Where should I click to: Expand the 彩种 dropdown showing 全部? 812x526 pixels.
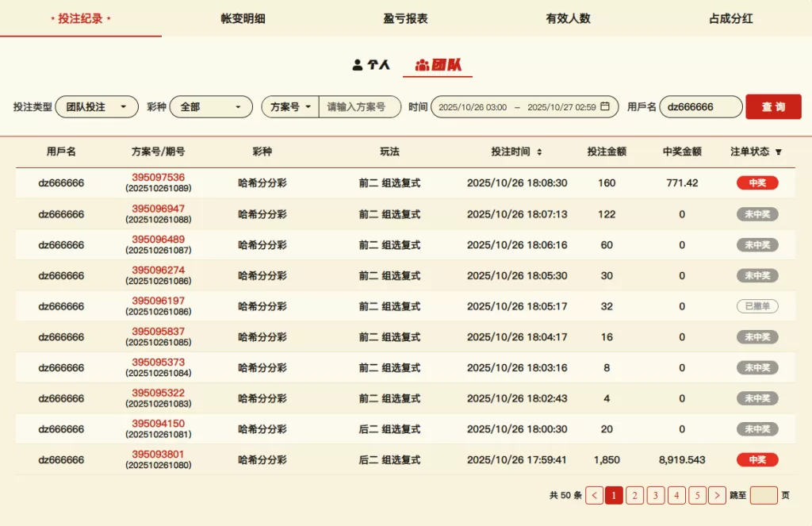(210, 107)
